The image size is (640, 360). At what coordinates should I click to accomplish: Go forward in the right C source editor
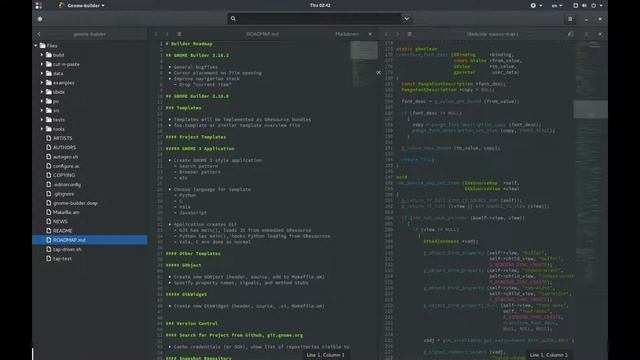coord(397,34)
